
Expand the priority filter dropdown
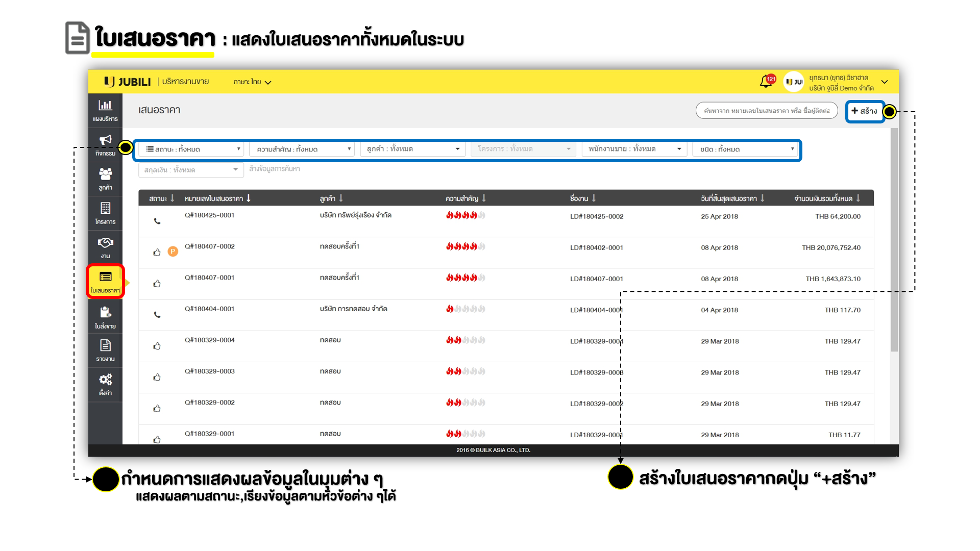click(x=303, y=149)
